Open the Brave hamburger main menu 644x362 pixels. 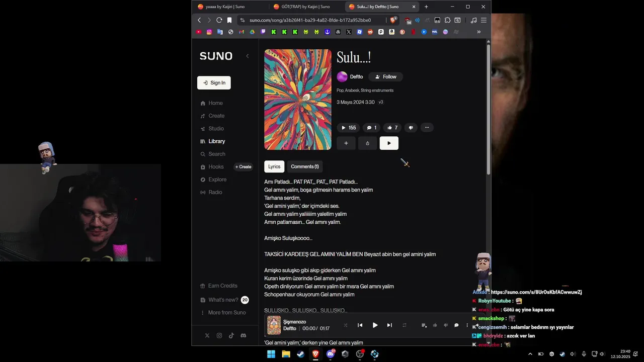(x=484, y=20)
